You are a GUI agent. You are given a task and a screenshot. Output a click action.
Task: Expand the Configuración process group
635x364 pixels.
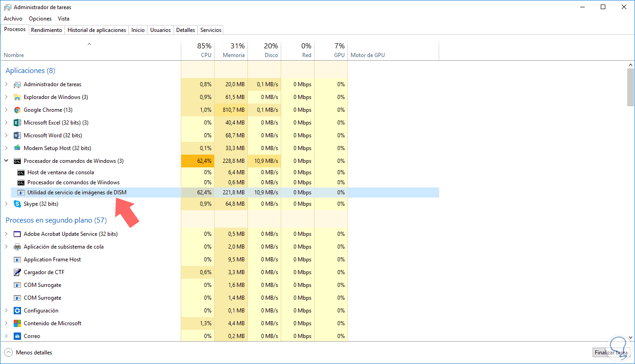pyautogui.click(x=6, y=311)
